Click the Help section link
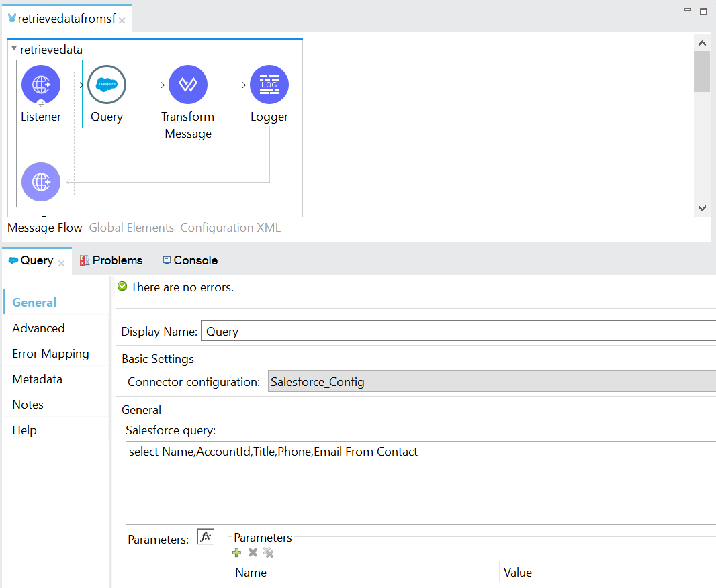The height and width of the screenshot is (588, 716). click(24, 430)
